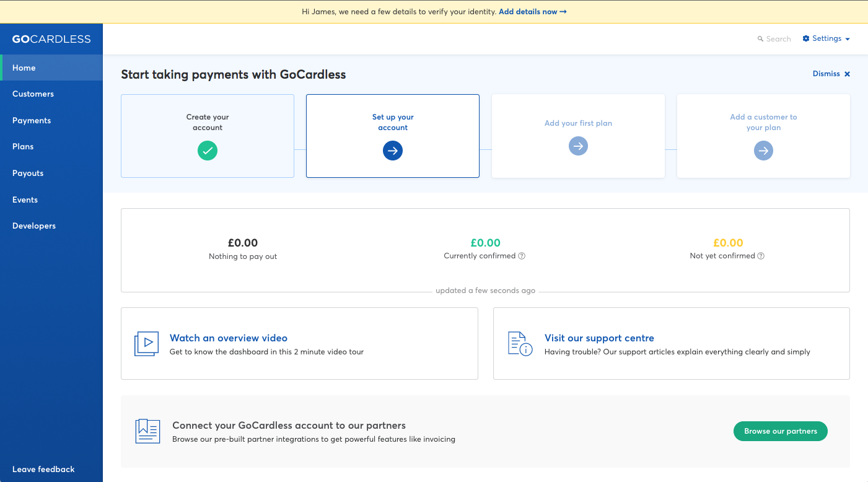
Task: Expand the Settings dropdown caret
Action: 847,39
